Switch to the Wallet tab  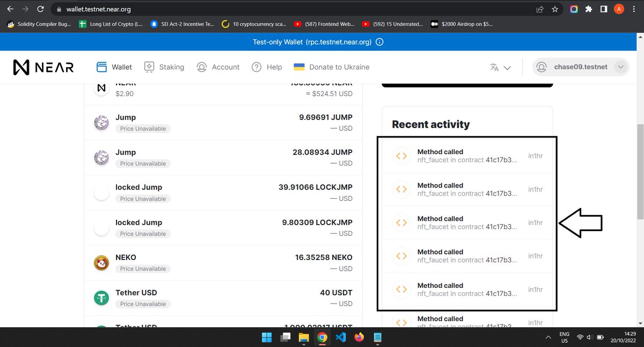tap(114, 67)
